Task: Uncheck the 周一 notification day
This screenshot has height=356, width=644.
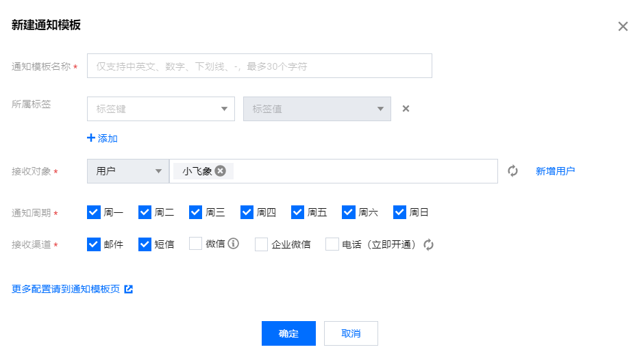Action: coord(94,212)
